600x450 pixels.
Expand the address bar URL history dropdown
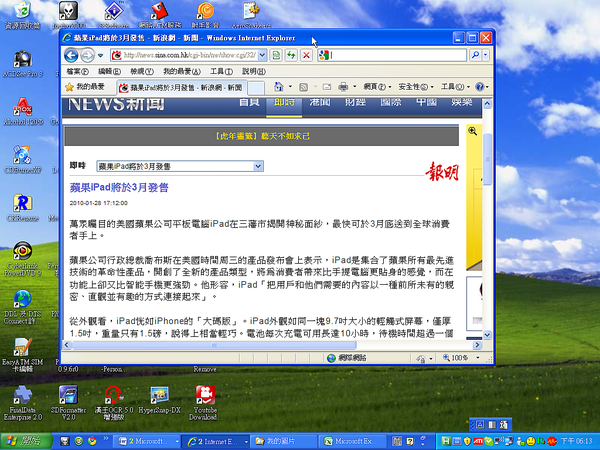[262, 55]
